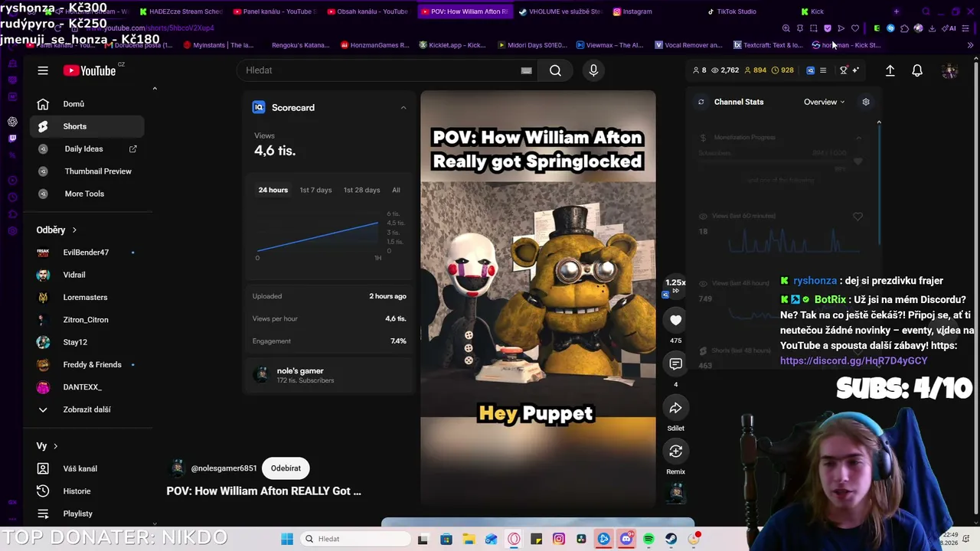Open Váš kanál in the sidebar

coord(87,468)
